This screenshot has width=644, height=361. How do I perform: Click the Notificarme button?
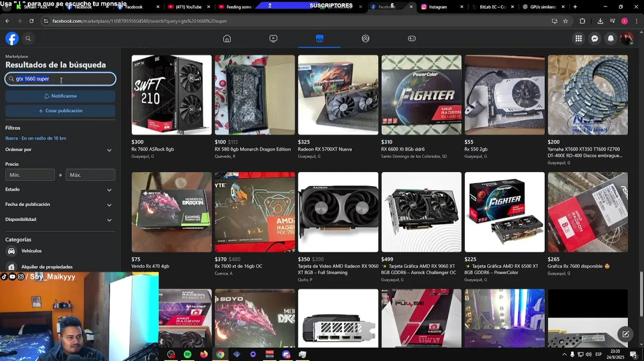(x=60, y=96)
